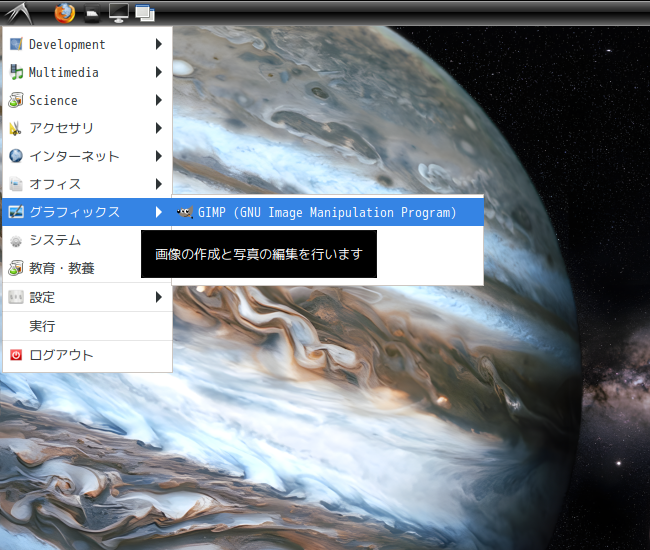The image size is (650, 550).
Task: Open the 教育・教養 menu entry
Action: 87,268
